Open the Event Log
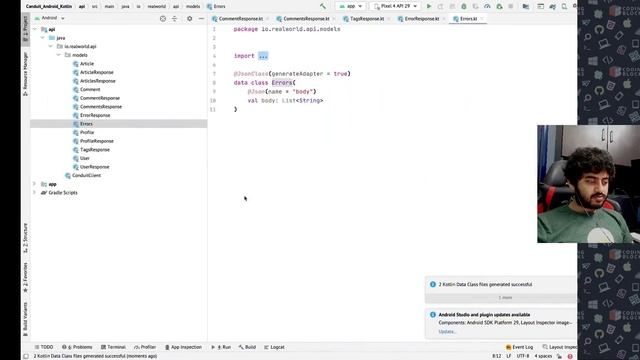The image size is (640, 360). click(x=519, y=347)
